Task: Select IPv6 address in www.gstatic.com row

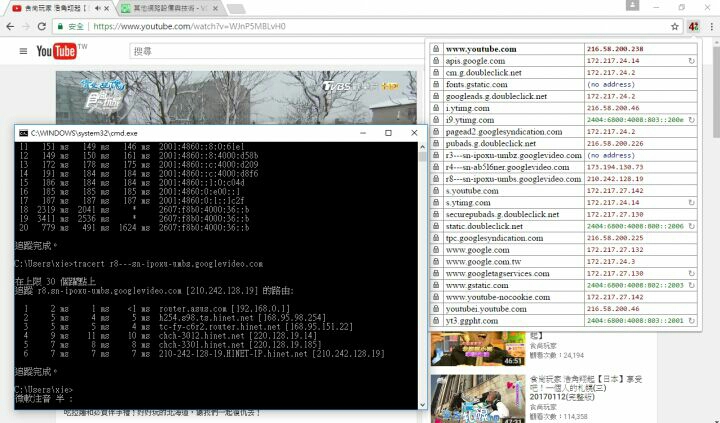Action: pyautogui.click(x=635, y=285)
